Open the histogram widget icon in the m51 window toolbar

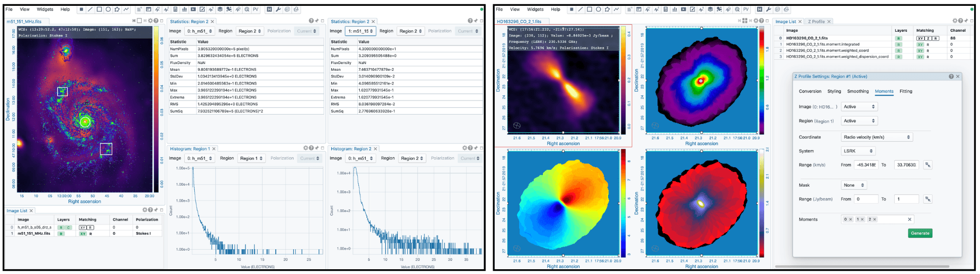(184, 9)
